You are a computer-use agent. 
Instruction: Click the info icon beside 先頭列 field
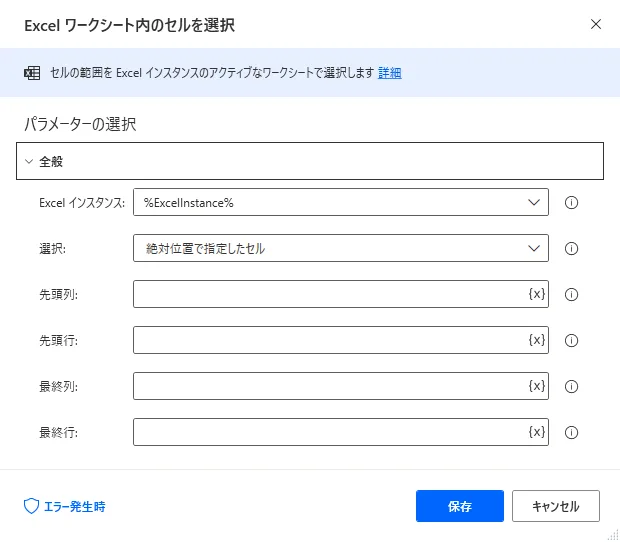tap(572, 294)
